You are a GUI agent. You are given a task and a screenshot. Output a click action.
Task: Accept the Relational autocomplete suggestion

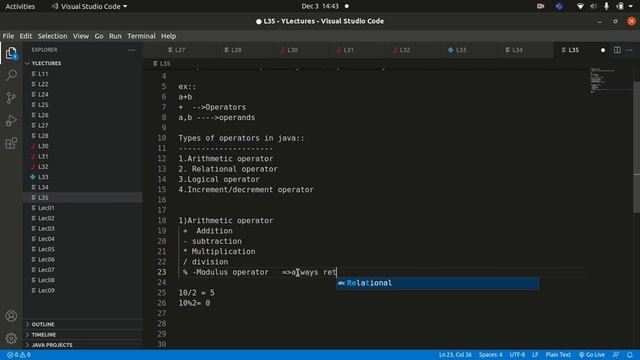coord(437,283)
